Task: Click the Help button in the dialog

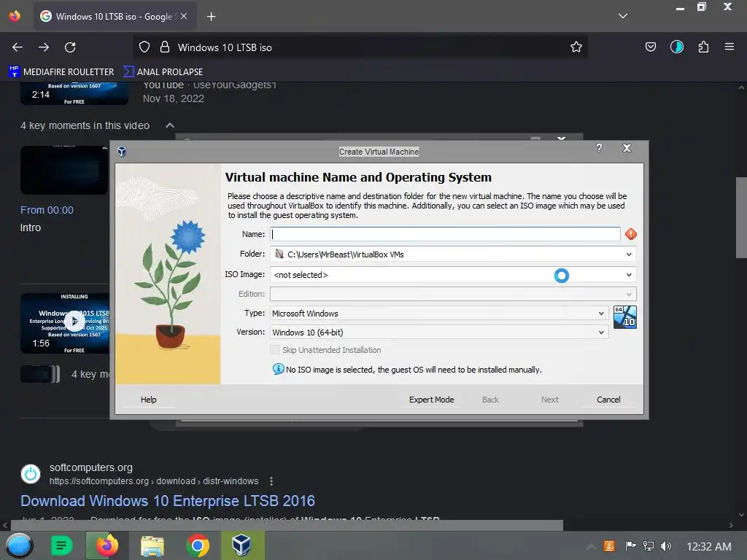Action: tap(148, 400)
